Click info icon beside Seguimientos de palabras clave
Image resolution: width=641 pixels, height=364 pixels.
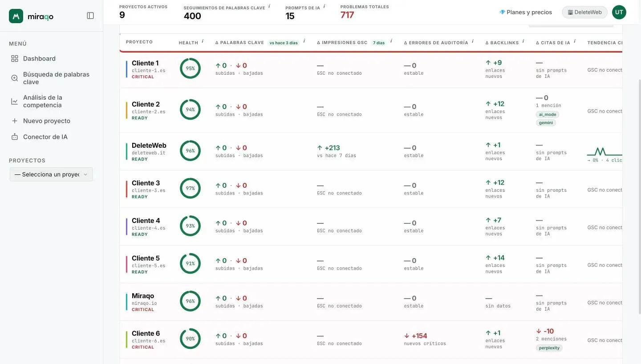269,6
